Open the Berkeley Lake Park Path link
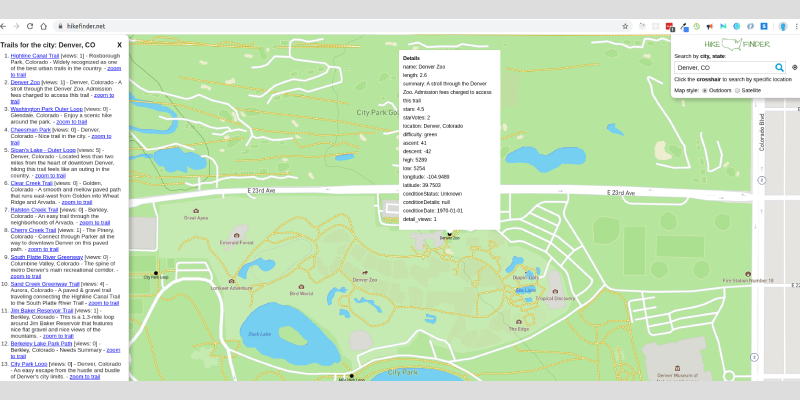This screenshot has width=800, height=400. [x=41, y=343]
